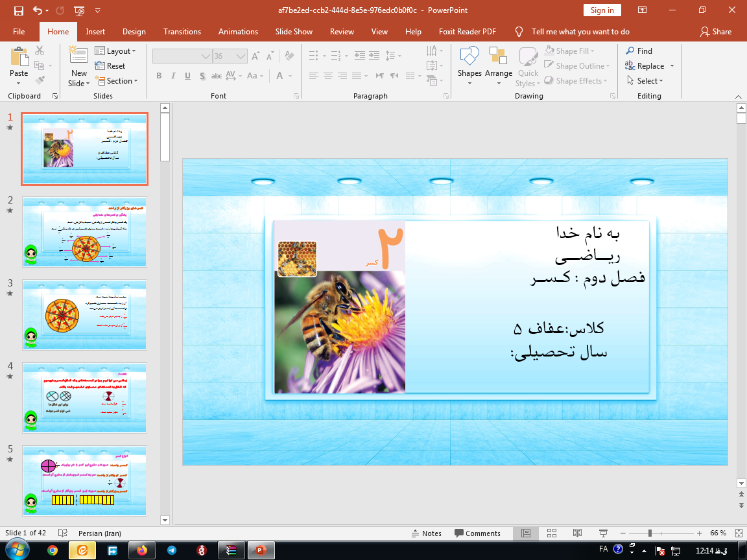Screen dimensions: 747x560
Task: Switch to Slide Sorter view icon
Action: (x=551, y=533)
